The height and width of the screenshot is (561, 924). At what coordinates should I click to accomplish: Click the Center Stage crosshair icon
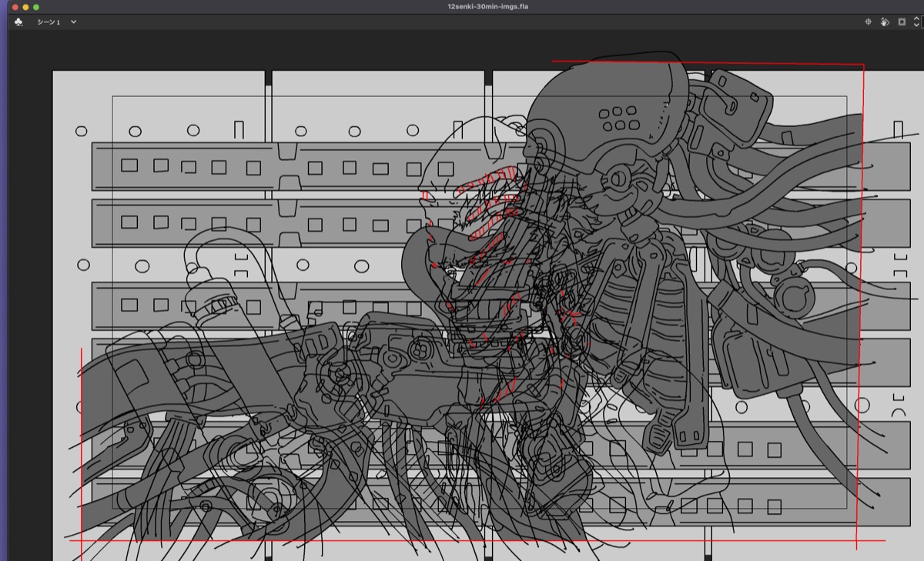click(x=868, y=22)
